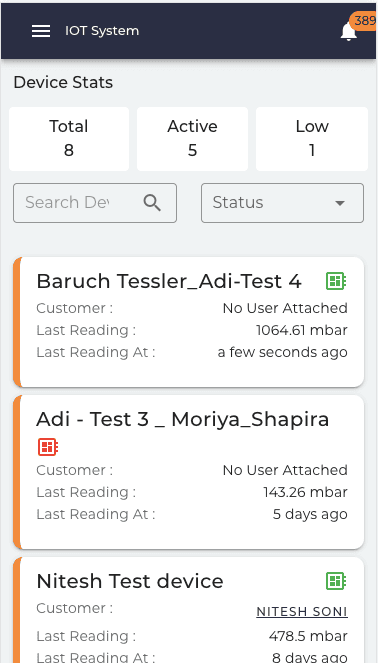Open notifications bell icon
The height and width of the screenshot is (663, 378).
(349, 32)
